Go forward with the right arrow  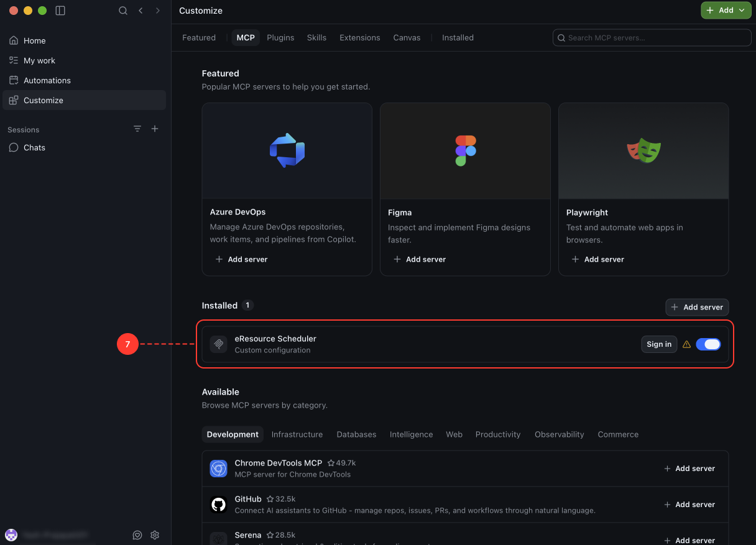point(158,11)
